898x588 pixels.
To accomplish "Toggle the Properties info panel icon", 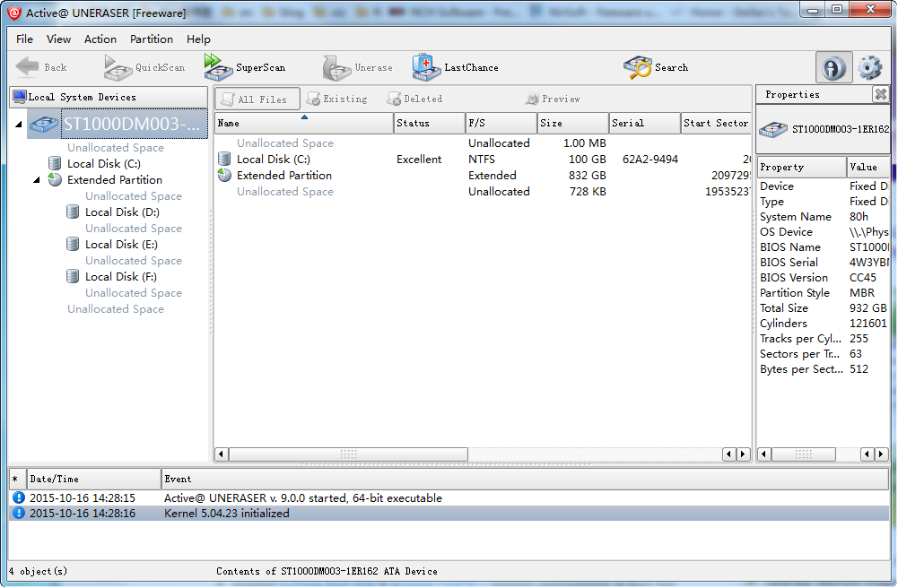I will coord(833,68).
